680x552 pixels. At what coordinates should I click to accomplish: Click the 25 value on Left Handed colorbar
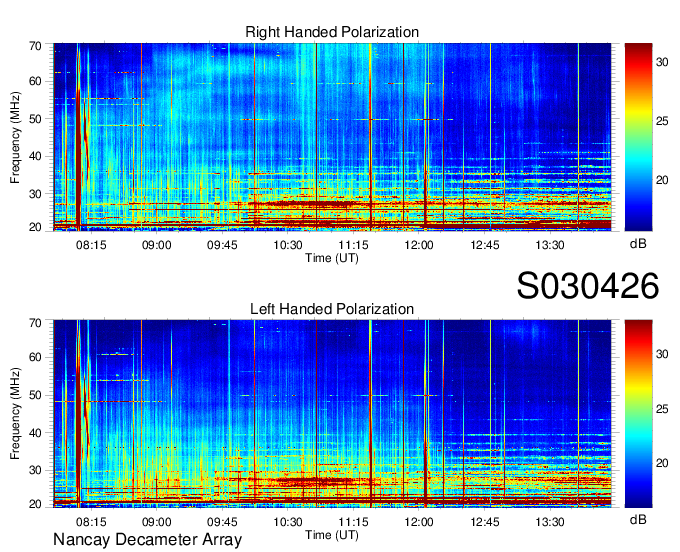[662, 408]
